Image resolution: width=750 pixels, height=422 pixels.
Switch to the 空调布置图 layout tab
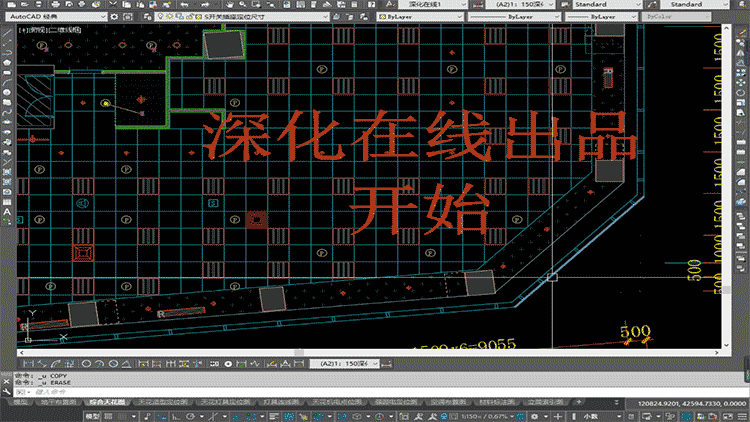pyautogui.click(x=448, y=402)
